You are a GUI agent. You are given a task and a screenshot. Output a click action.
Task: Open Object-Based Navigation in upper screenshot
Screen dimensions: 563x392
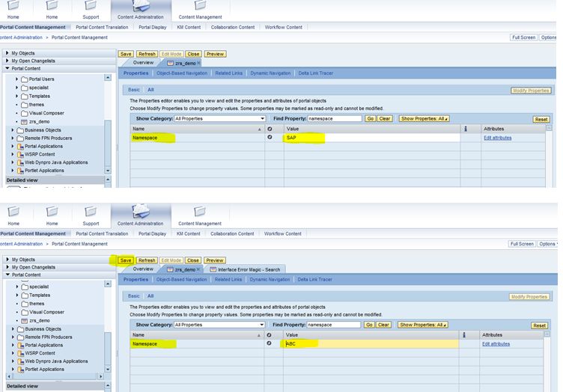182,73
